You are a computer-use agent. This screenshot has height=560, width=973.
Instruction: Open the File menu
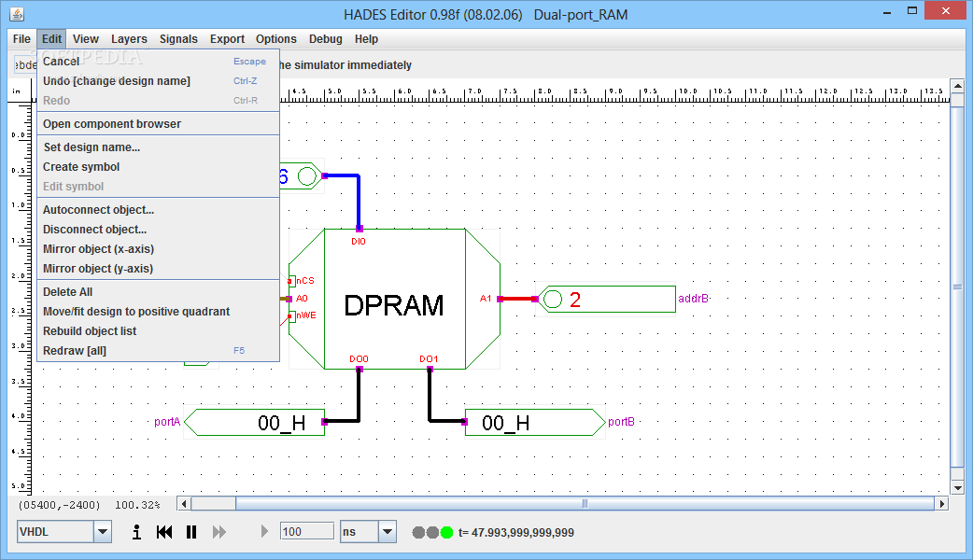click(x=21, y=39)
